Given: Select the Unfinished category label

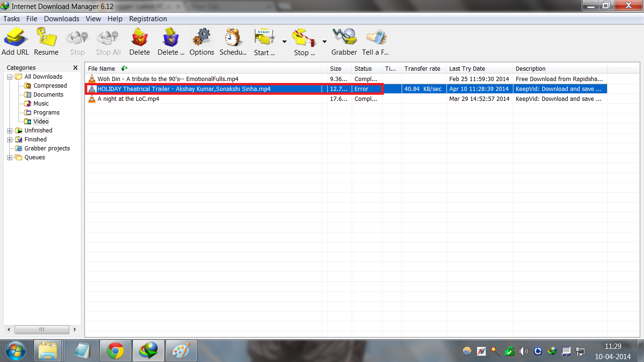Looking at the screenshot, I should [x=38, y=131].
